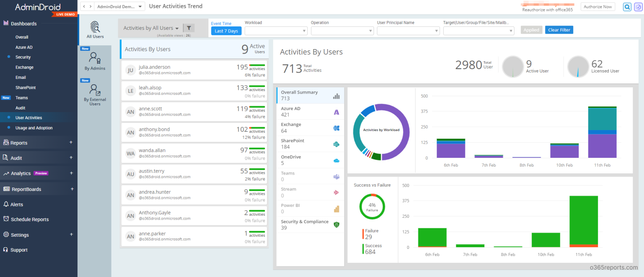Click the 4% Failure ring chart

372,206
